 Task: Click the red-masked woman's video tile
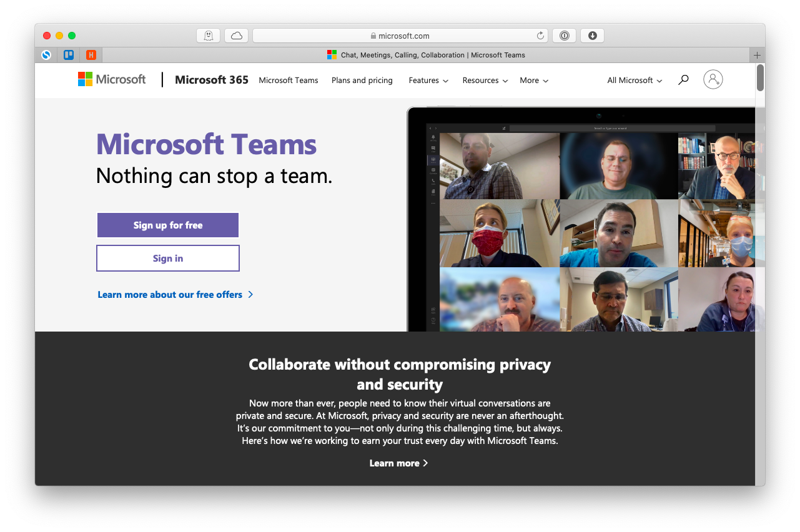coord(500,234)
